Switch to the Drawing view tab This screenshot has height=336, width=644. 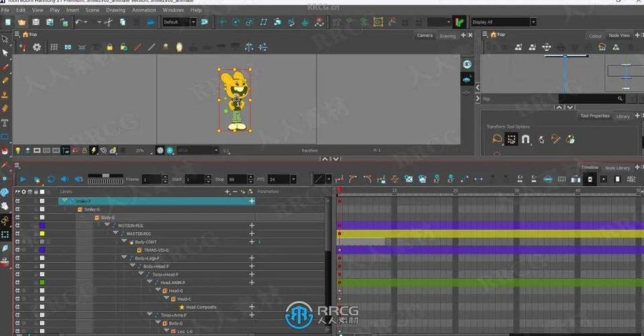pyautogui.click(x=447, y=36)
